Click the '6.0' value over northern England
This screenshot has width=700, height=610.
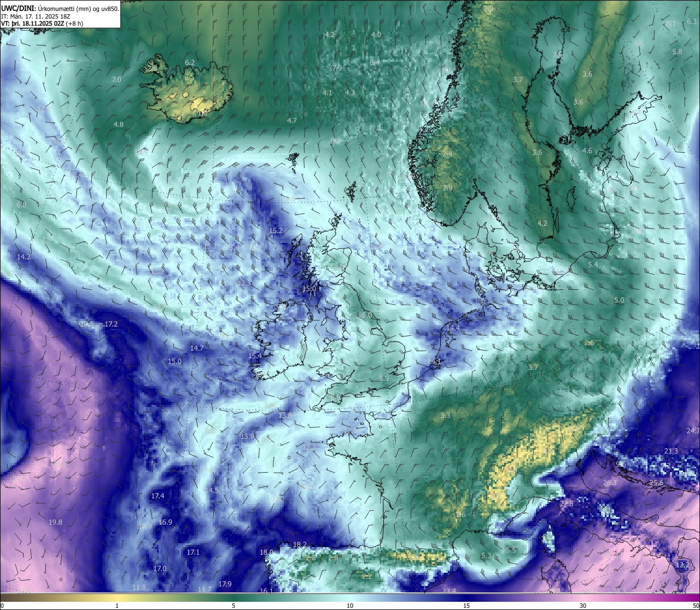[x=367, y=316]
